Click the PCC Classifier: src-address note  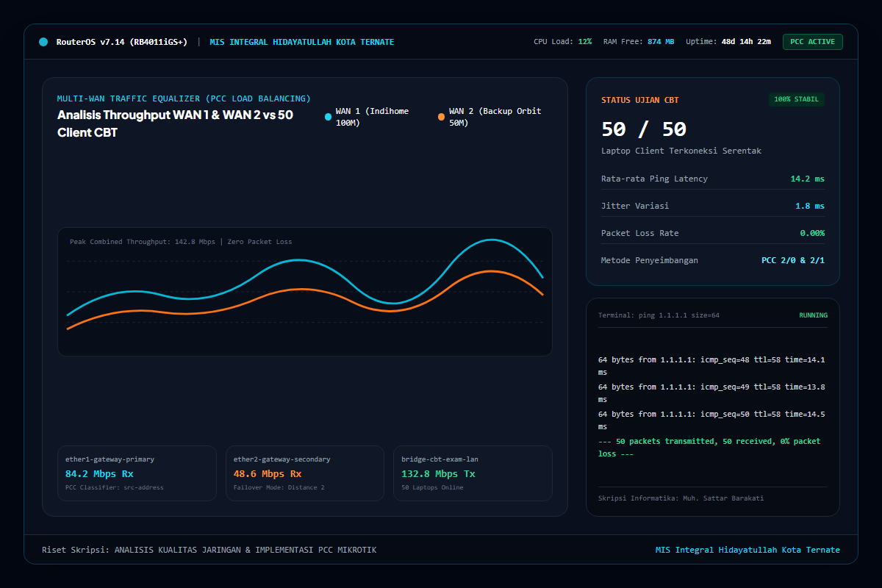tap(115, 487)
